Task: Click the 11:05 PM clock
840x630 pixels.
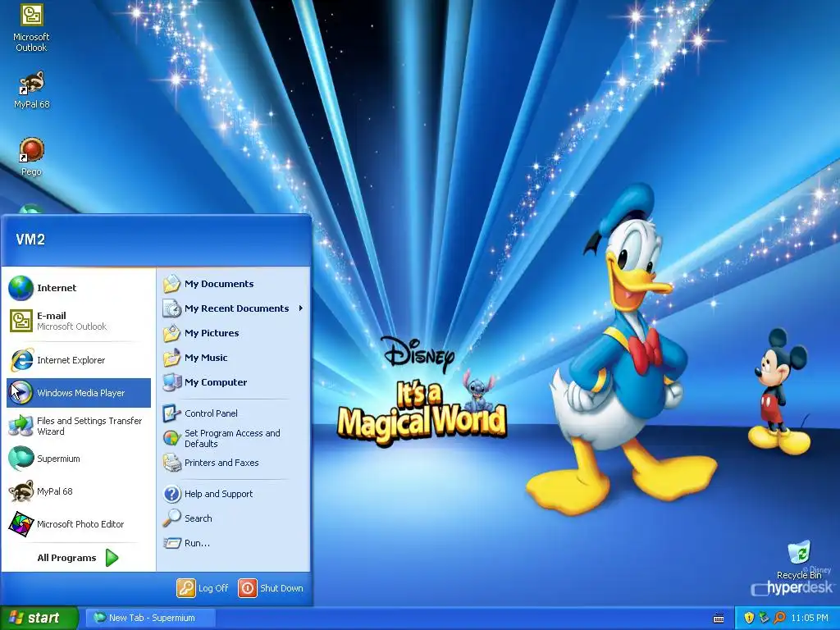Action: 810,618
